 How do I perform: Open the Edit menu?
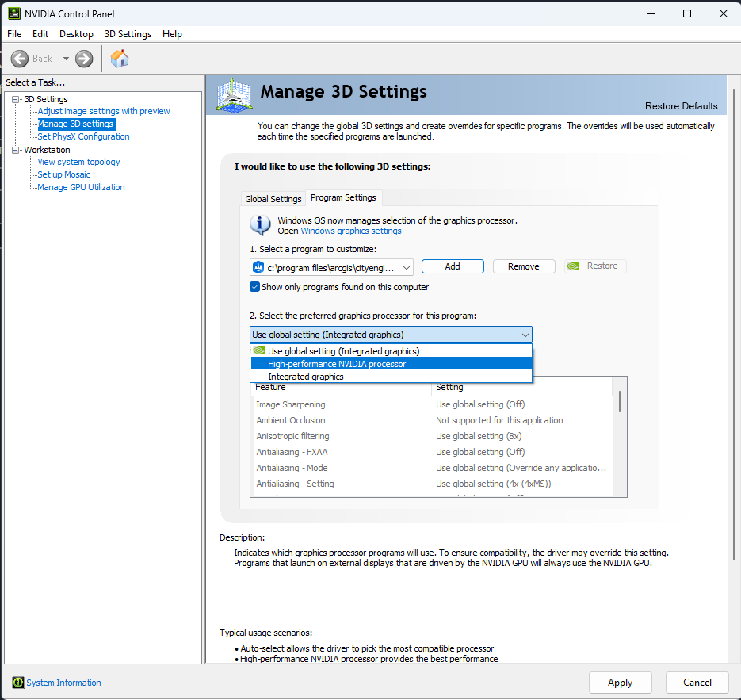click(x=40, y=34)
